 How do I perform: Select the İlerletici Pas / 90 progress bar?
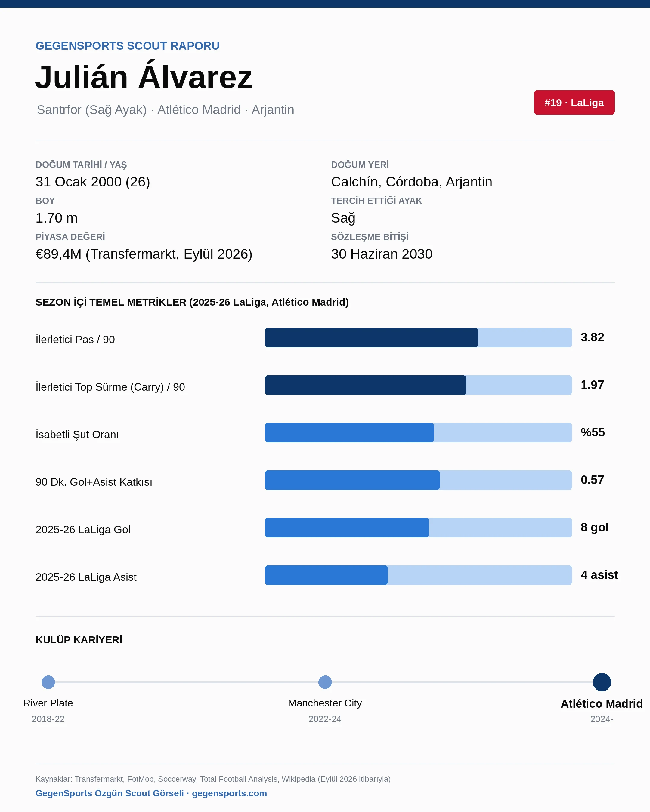pyautogui.click(x=418, y=337)
